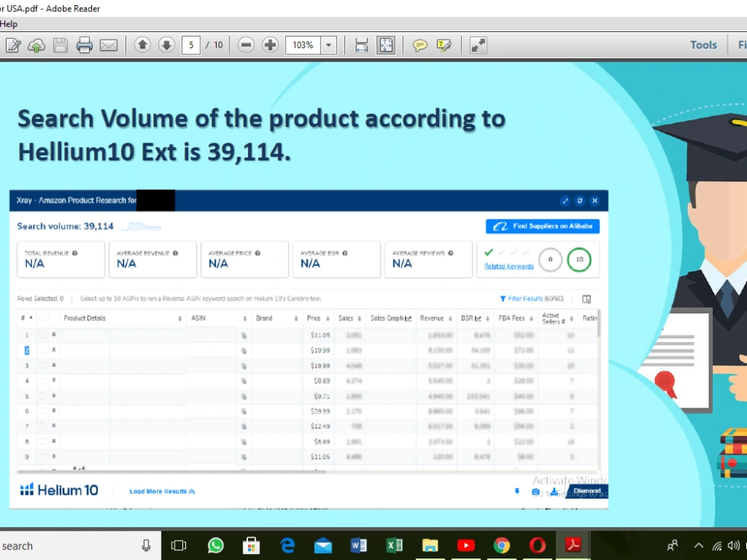This screenshot has height=560, width=747.
Task: Go to previous page arrow
Action: tap(142, 46)
